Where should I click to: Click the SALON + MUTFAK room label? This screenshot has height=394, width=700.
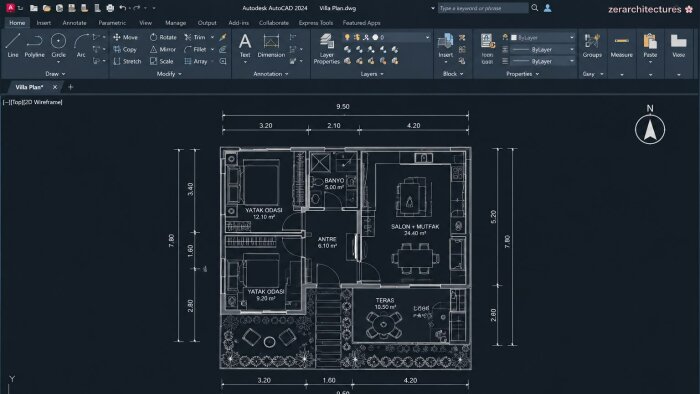click(415, 226)
